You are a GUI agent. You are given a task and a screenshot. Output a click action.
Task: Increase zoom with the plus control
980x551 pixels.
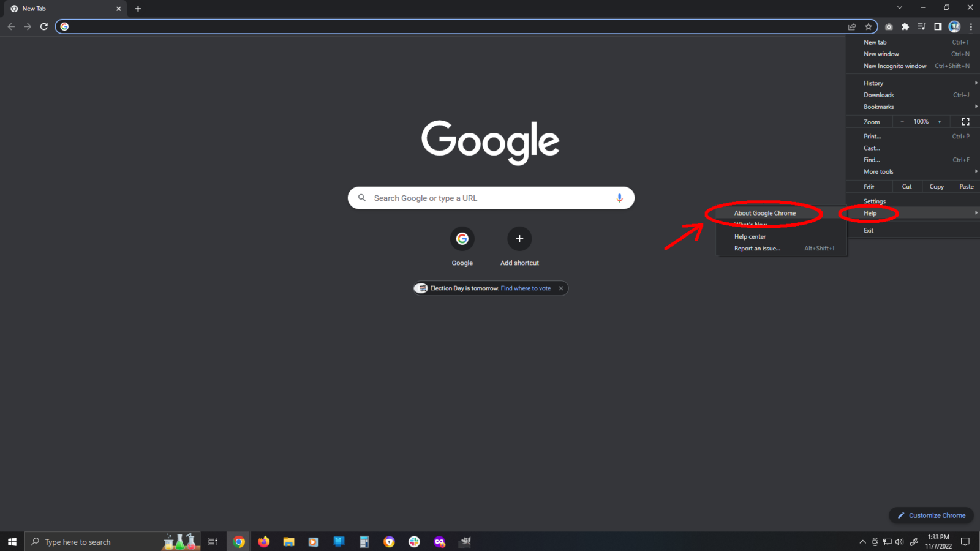click(x=940, y=121)
